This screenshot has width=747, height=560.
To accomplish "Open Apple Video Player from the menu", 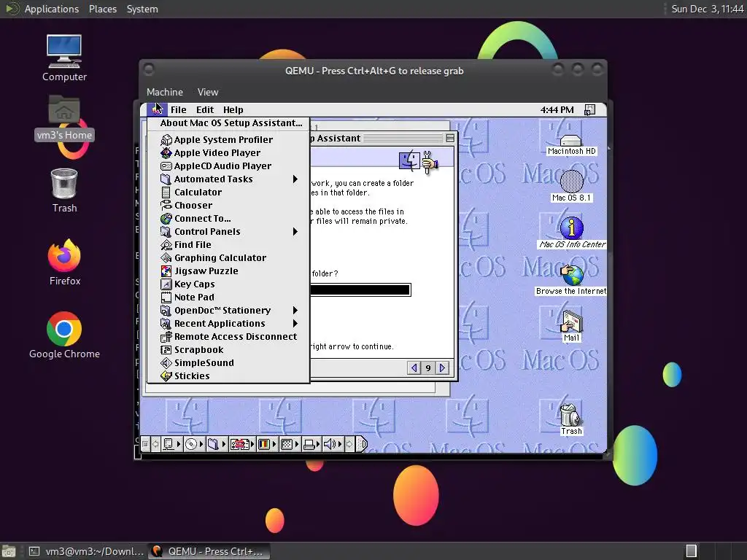I will tap(228, 153).
